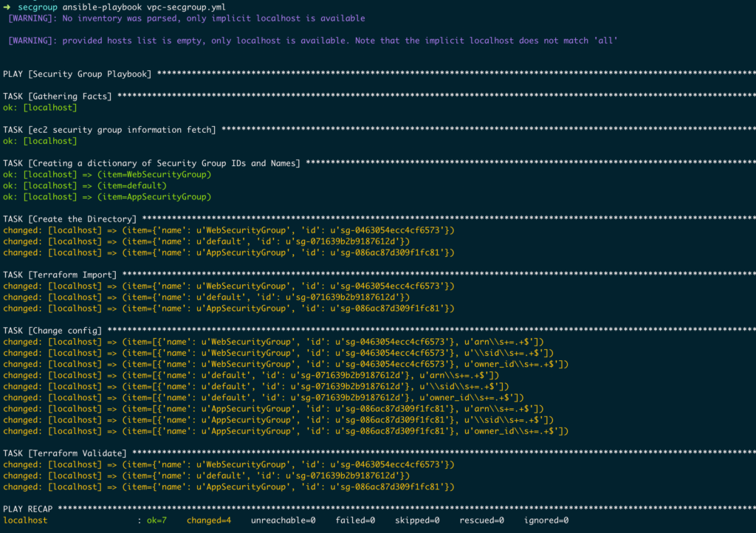Click the "ignored=0" value in recap

(546, 520)
